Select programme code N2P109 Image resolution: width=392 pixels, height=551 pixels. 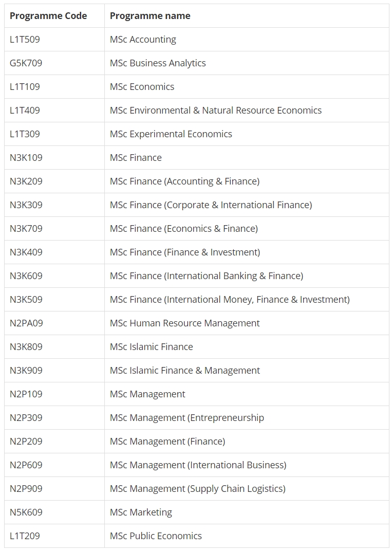click(26, 394)
